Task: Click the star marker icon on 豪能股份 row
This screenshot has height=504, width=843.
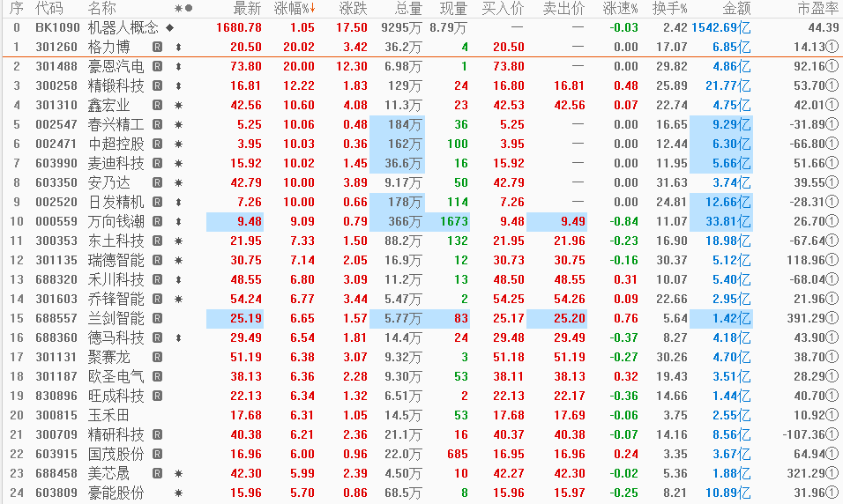Action: (x=178, y=493)
